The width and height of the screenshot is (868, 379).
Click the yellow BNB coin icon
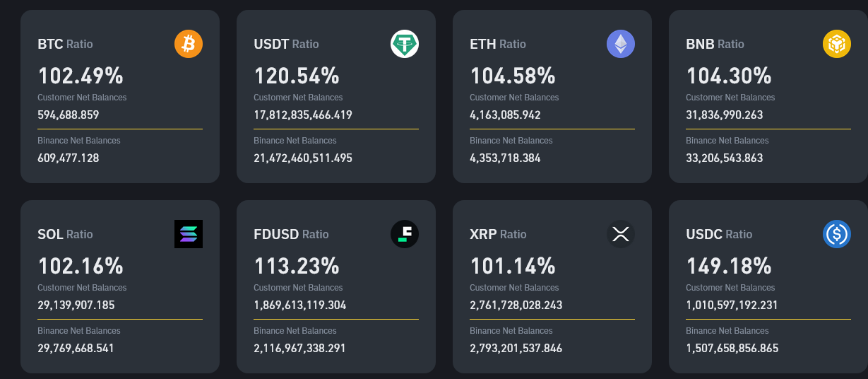coord(837,45)
